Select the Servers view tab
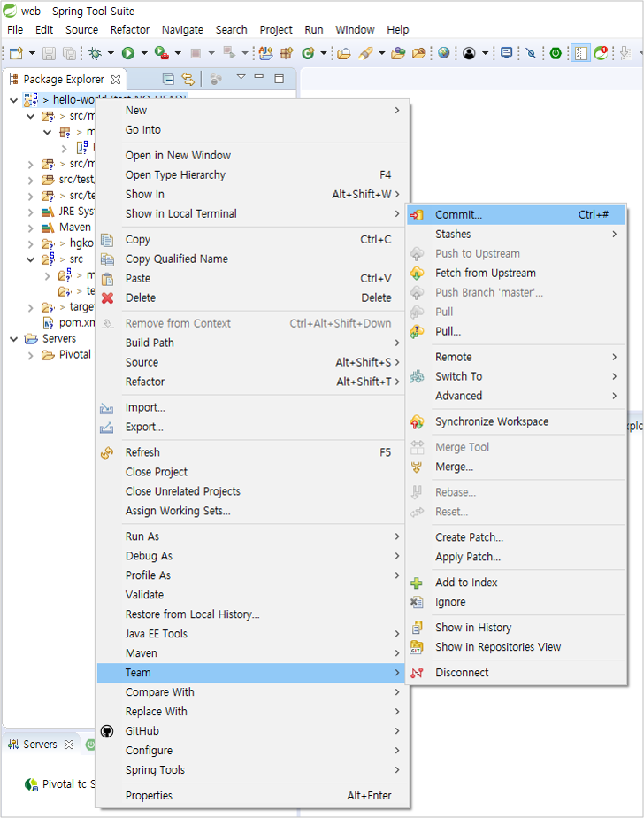The image size is (644, 818). [40, 745]
